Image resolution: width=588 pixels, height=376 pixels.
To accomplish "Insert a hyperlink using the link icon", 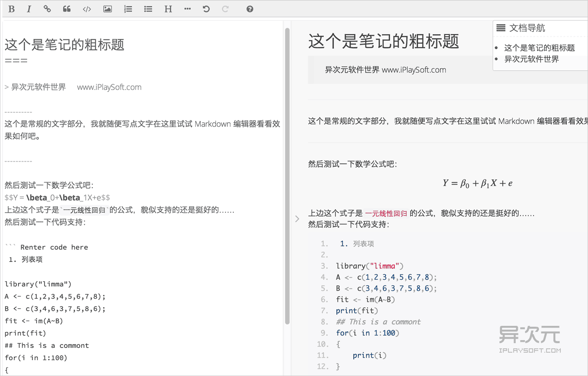I will 47,9.
